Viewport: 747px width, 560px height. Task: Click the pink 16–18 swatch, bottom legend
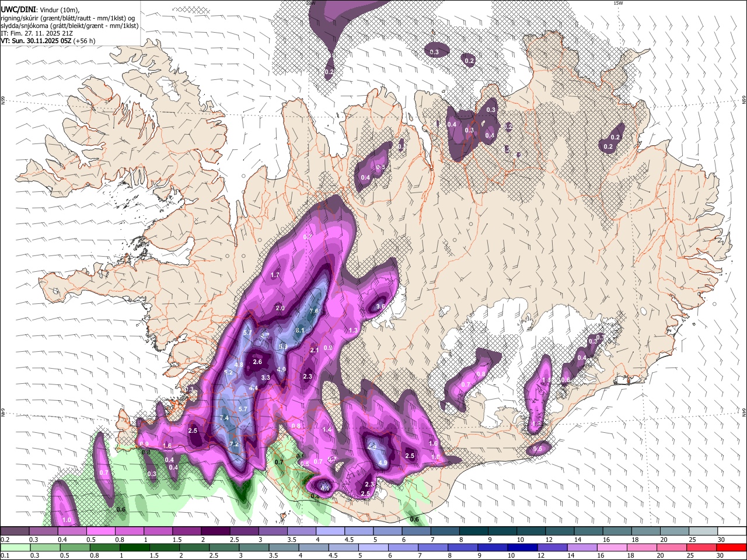pos(613,547)
